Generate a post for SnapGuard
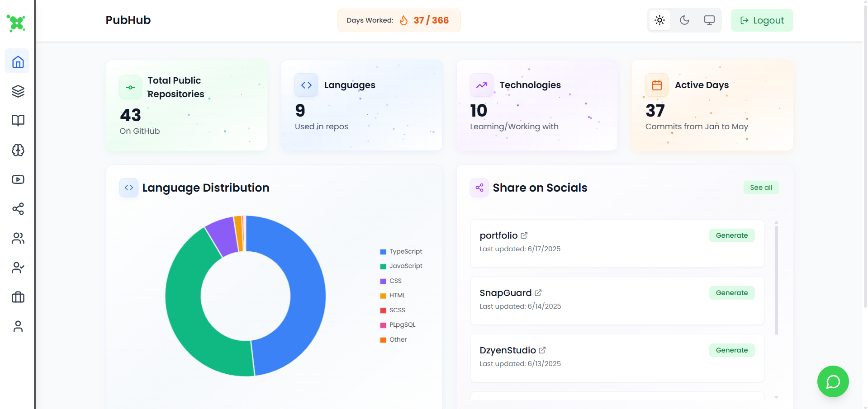This screenshot has width=868, height=409. pos(732,293)
